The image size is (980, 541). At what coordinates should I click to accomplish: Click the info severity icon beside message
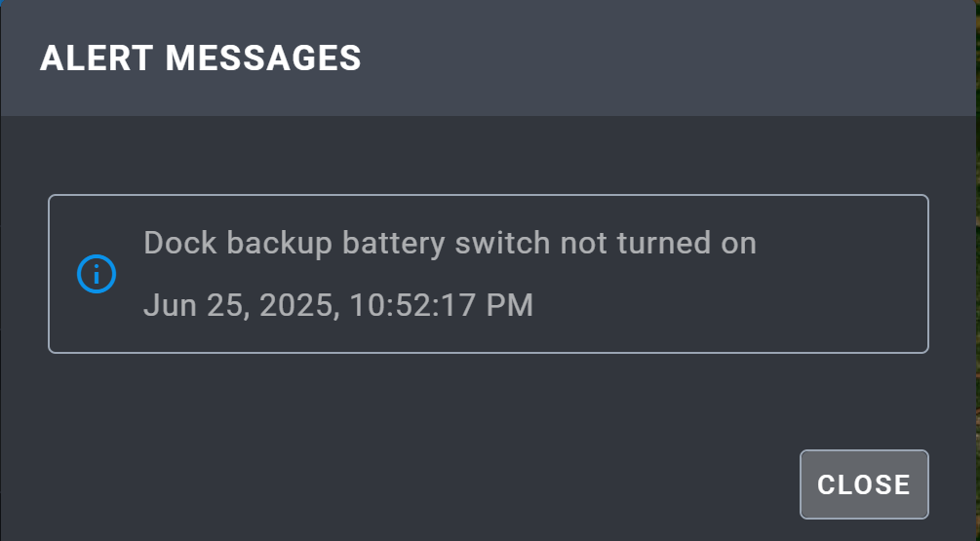(x=97, y=274)
